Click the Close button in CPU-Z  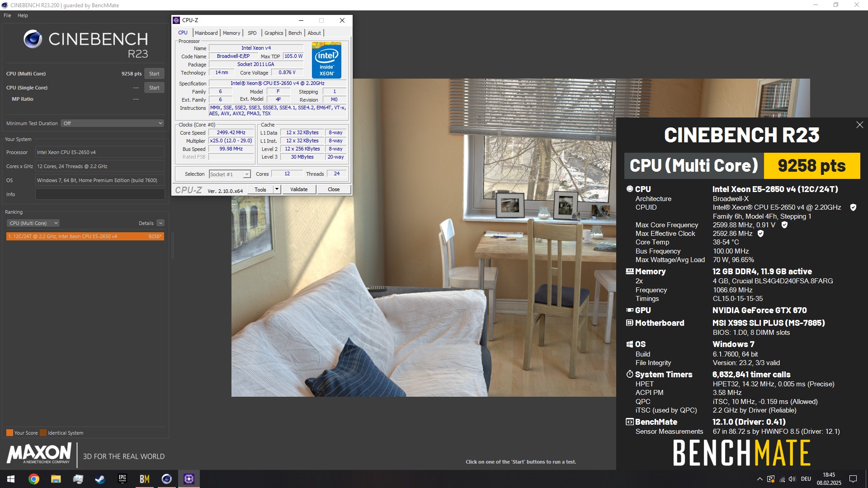(x=334, y=189)
